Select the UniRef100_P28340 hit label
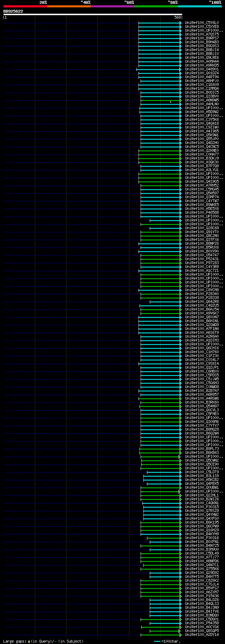225x644 pixels. [x=202, y=294]
